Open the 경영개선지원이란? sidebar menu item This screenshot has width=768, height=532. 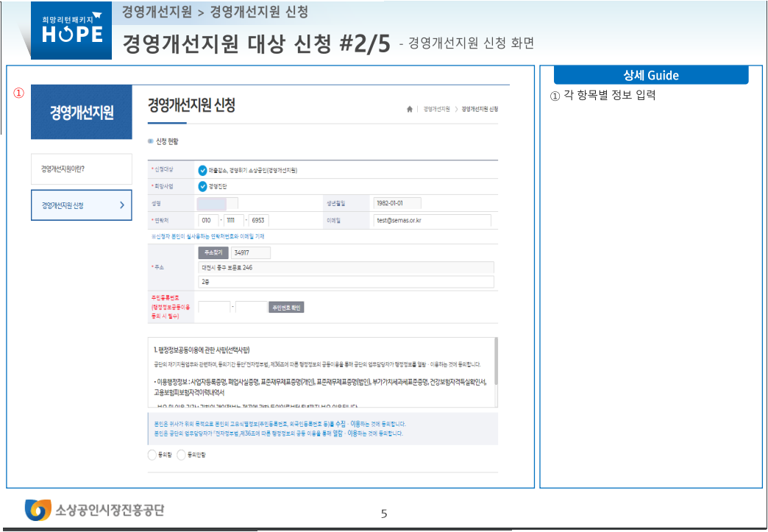tap(81, 169)
